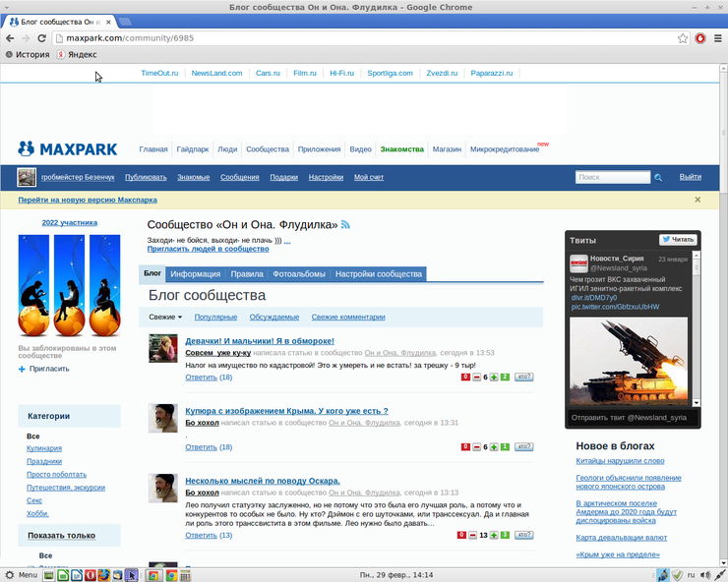This screenshot has height=582, width=728.
Task: Bookmark this page with the star icon
Action: (x=683, y=38)
